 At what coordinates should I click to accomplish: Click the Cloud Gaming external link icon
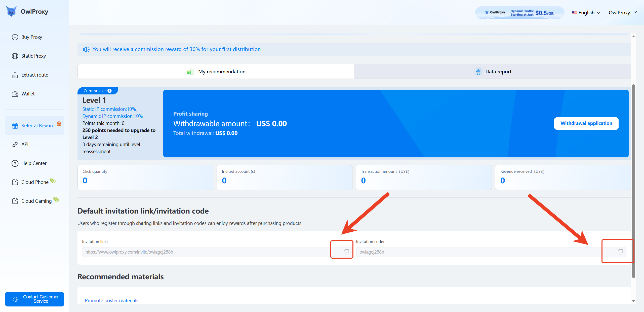(x=15, y=201)
